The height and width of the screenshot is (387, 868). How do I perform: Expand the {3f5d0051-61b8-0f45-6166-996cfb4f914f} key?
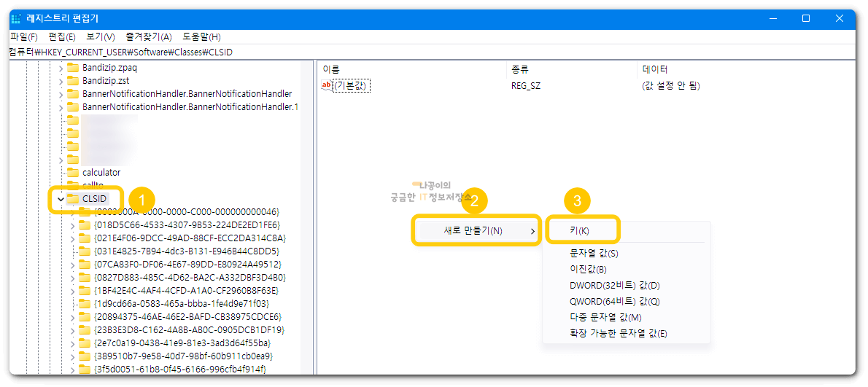click(72, 369)
